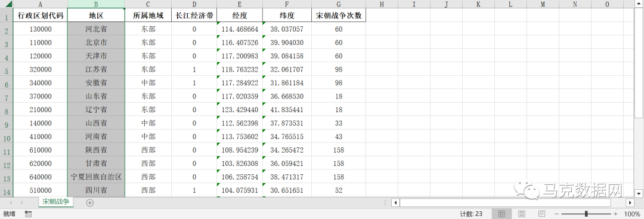The width and height of the screenshot is (644, 219).
Task: Click zoom in plus button
Action: coord(615,214)
